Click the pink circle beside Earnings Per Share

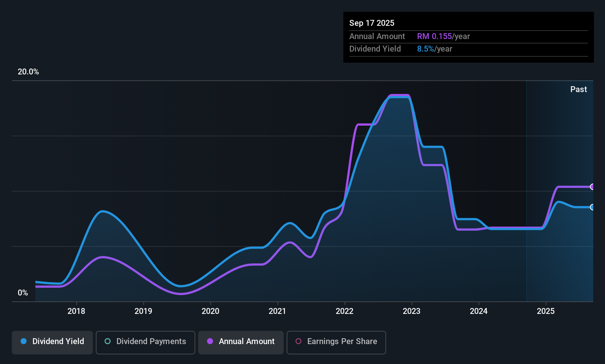coord(298,342)
